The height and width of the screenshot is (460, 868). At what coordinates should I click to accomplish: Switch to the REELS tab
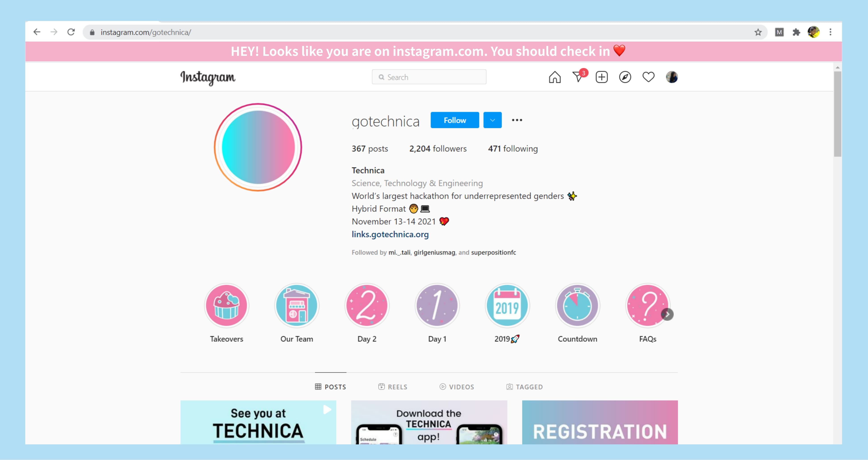pos(393,387)
